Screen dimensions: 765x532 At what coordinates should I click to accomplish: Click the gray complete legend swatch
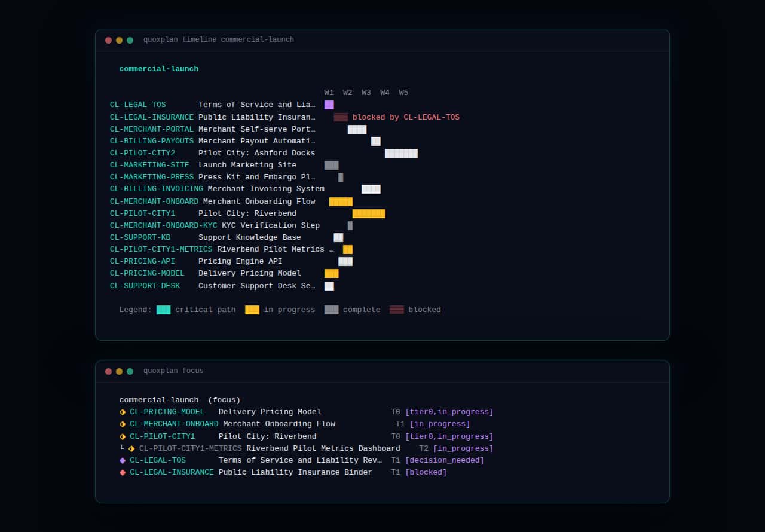coord(332,310)
